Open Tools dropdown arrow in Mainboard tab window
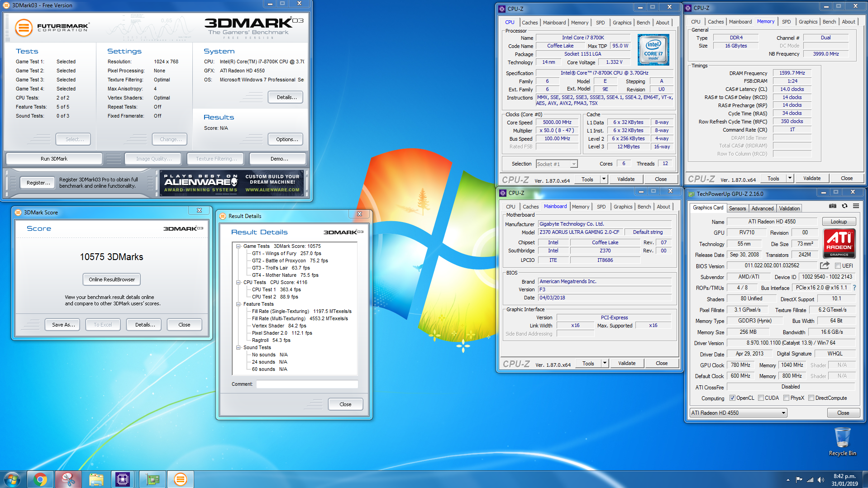Screen dimensions: 868x488 604,363
